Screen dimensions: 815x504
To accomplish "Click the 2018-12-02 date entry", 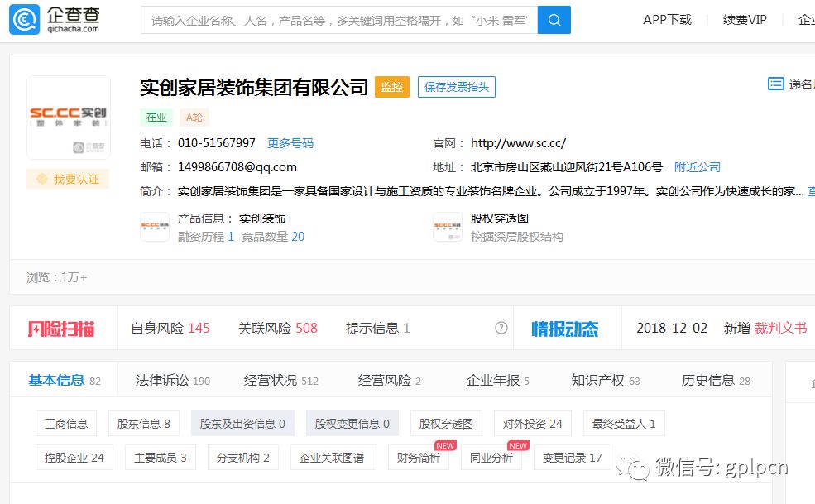I will tap(672, 328).
